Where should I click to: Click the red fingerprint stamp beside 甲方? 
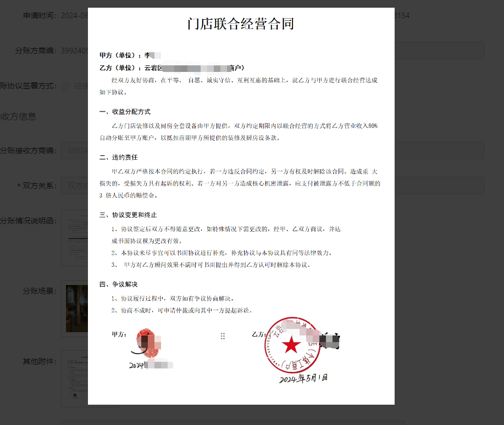click(x=145, y=343)
